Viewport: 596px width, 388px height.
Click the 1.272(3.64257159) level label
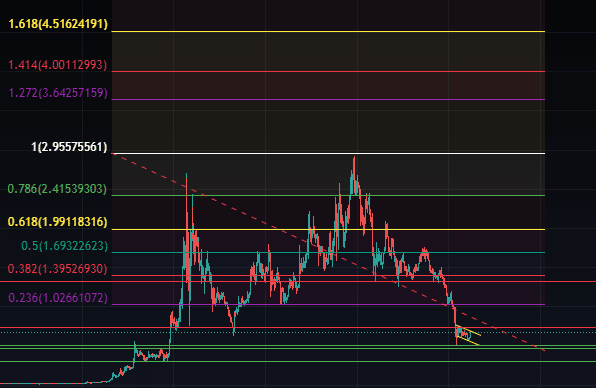pos(58,93)
